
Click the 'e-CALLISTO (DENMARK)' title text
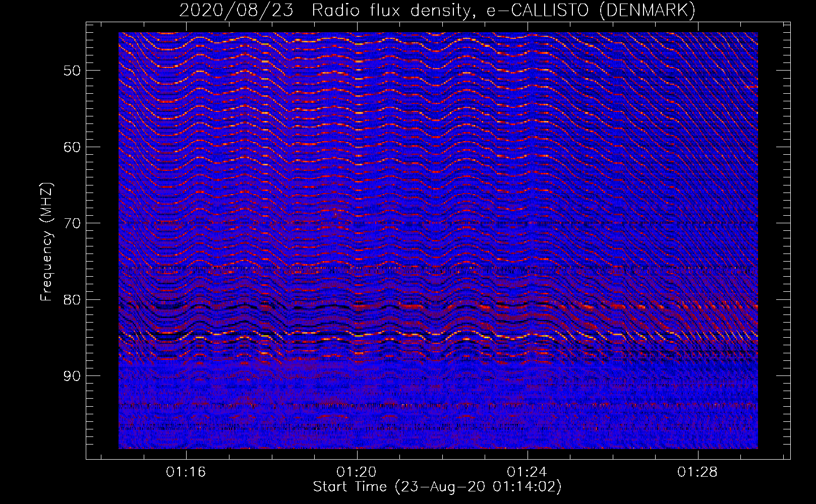pos(591,11)
